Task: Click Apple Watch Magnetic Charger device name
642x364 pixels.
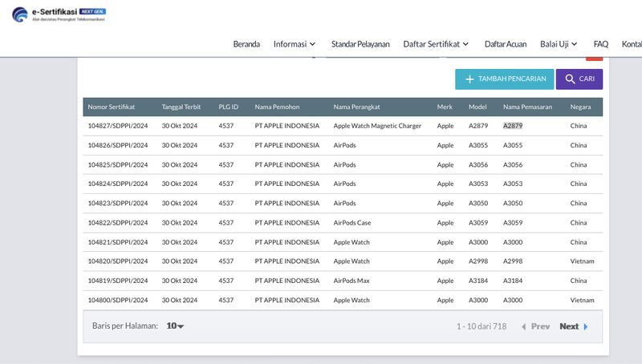Action: tap(377, 126)
